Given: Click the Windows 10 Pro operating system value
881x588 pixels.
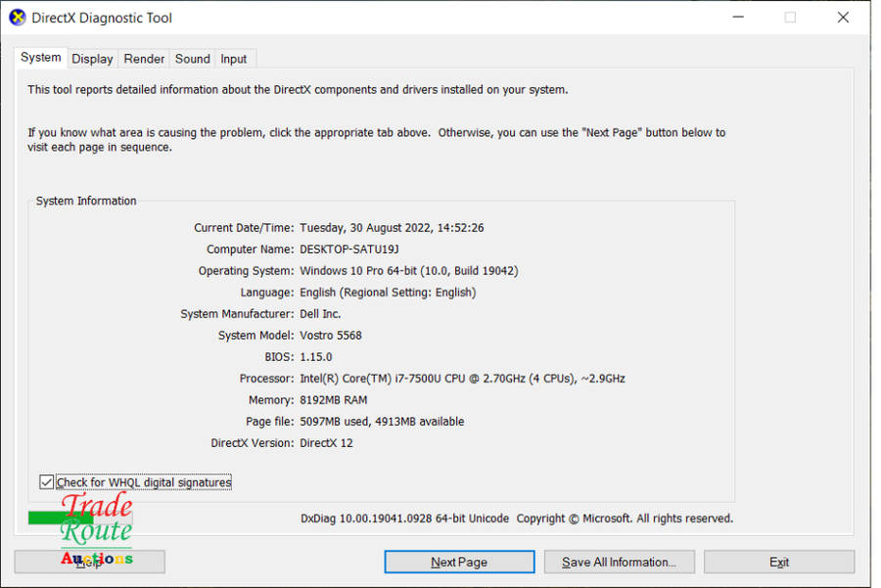Looking at the screenshot, I should point(408,271).
